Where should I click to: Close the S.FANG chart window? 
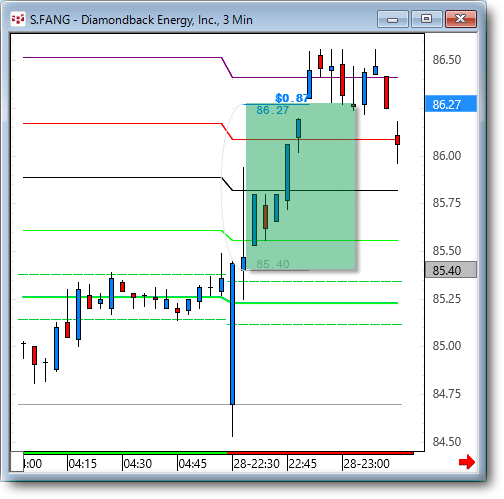point(461,19)
